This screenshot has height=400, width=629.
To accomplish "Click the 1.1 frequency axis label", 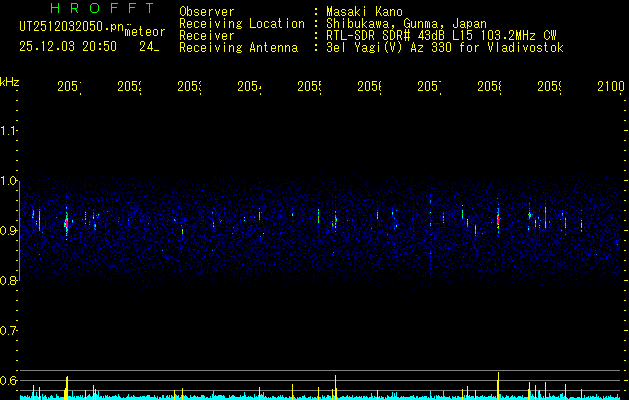I will (9, 131).
